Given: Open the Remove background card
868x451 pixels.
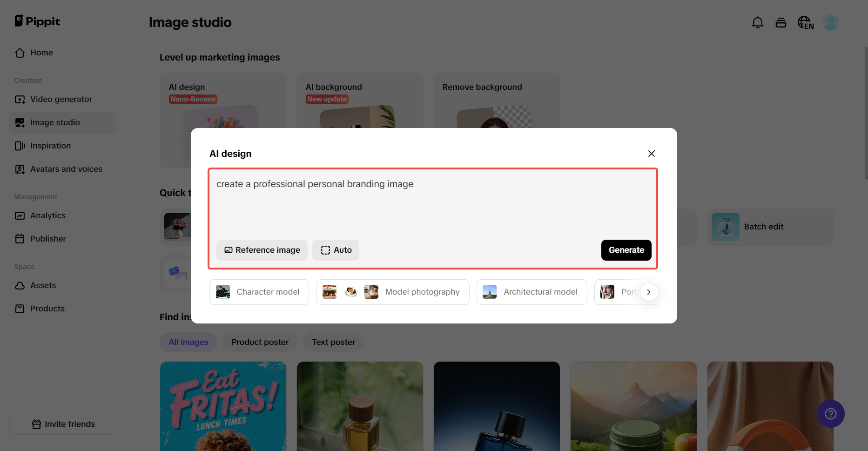Looking at the screenshot, I should tap(497, 100).
